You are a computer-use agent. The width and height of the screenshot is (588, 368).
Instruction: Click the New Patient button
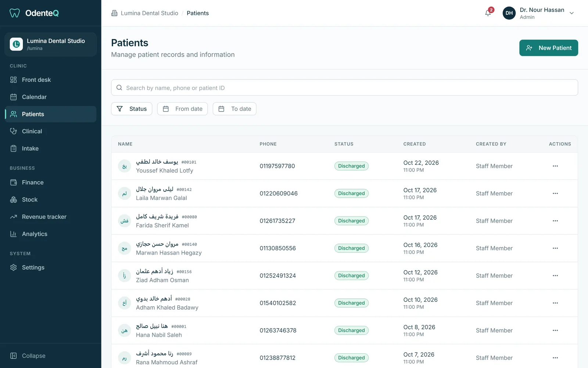(548, 48)
